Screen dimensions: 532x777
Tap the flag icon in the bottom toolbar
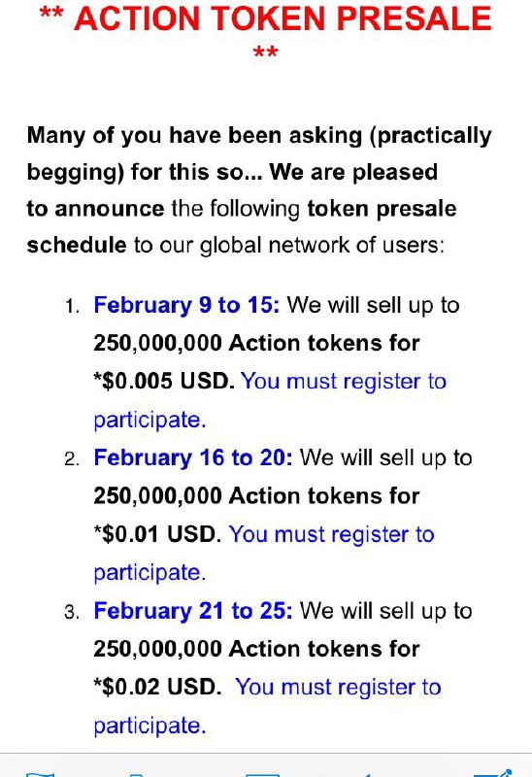coord(40,773)
